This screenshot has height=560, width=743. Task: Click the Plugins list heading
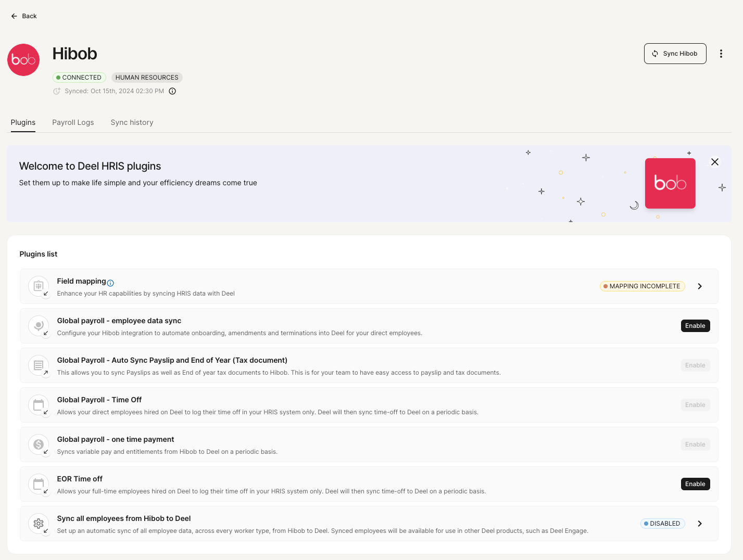point(39,254)
